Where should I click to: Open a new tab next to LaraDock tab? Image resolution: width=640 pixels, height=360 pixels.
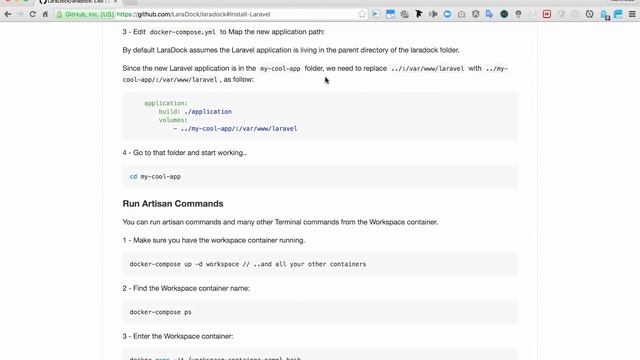(130, 2)
